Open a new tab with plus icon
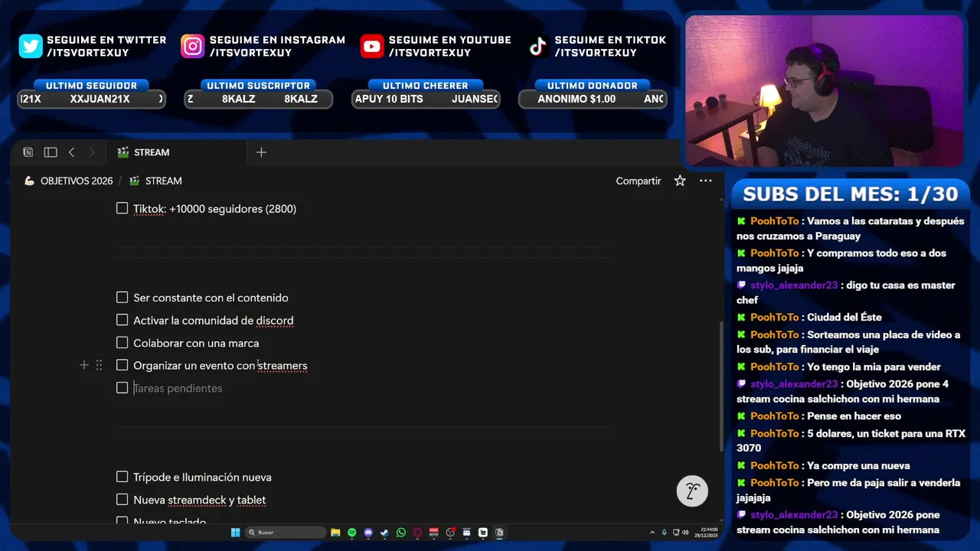 pos(261,152)
